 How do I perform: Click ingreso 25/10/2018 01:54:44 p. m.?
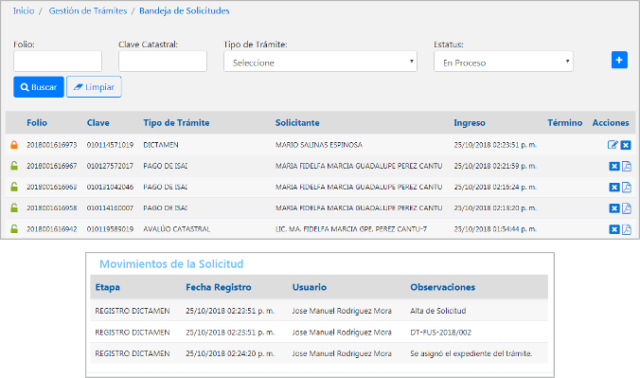495,229
